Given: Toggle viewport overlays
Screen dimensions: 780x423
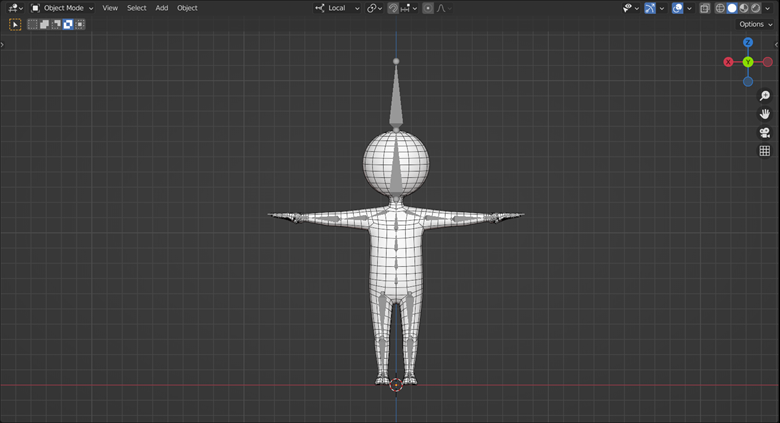Looking at the screenshot, I should (677, 8).
